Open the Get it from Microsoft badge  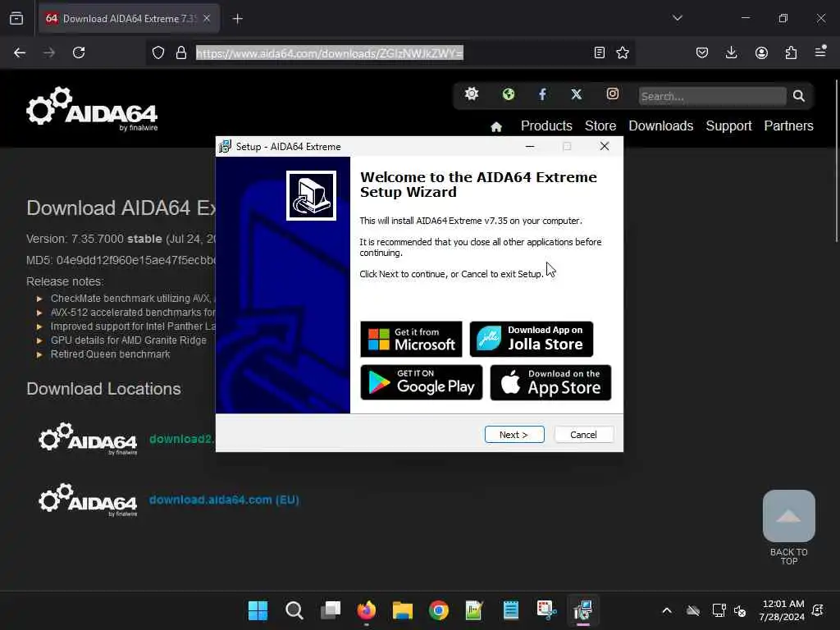pyautogui.click(x=411, y=339)
